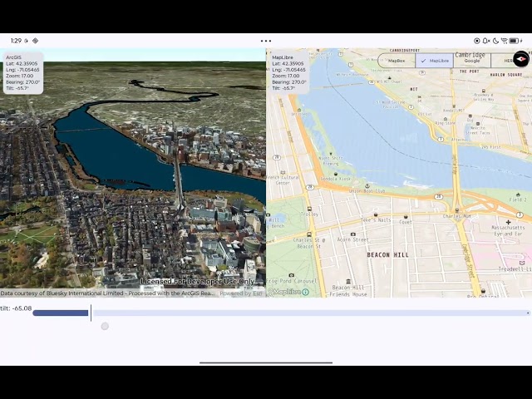The image size is (532, 399).
Task: Click the MapLibre camera info panel
Action: [289, 72]
